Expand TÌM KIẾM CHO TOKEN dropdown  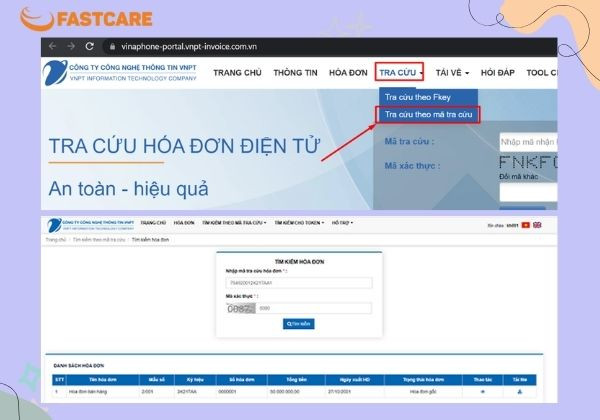(299, 223)
